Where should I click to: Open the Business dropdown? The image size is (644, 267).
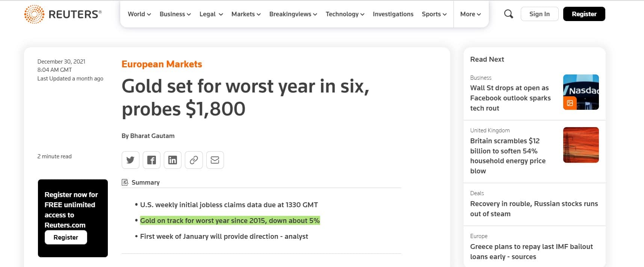[175, 14]
